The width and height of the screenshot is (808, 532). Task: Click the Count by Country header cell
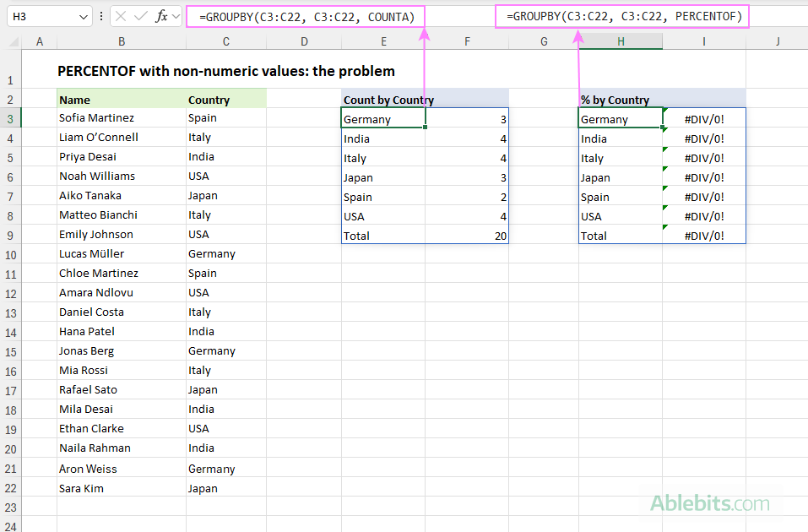388,99
